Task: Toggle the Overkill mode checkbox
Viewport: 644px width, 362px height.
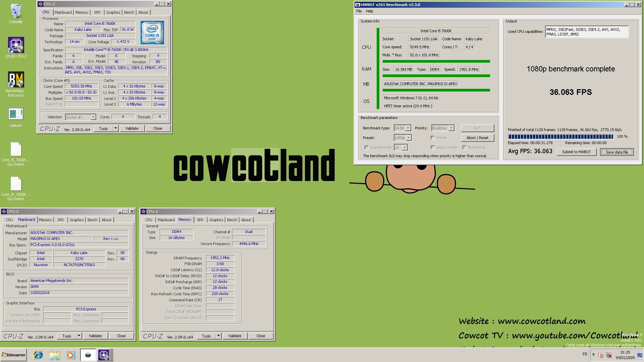Action: tap(367, 147)
